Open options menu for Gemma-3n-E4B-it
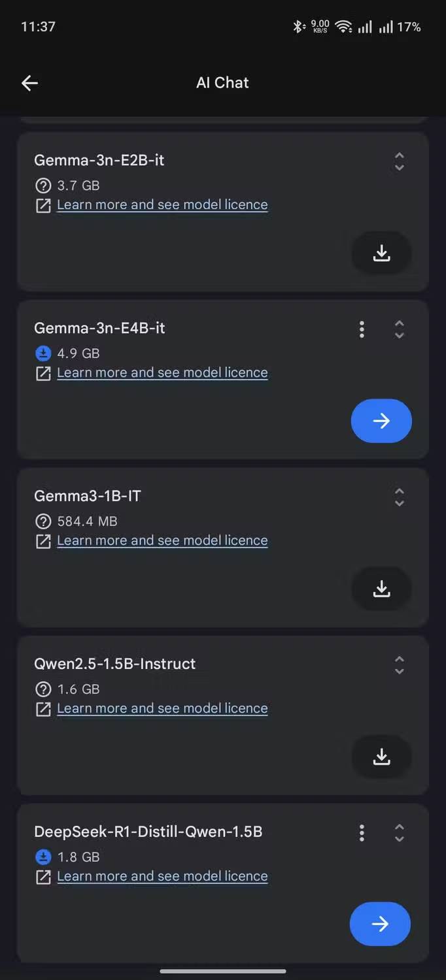Image resolution: width=446 pixels, height=980 pixels. pos(362,329)
